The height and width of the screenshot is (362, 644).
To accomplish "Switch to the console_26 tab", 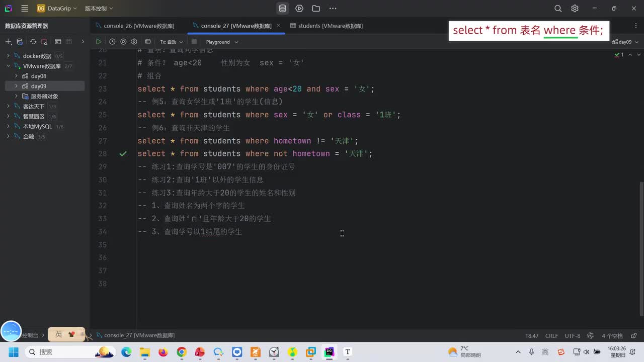I will click(135, 26).
